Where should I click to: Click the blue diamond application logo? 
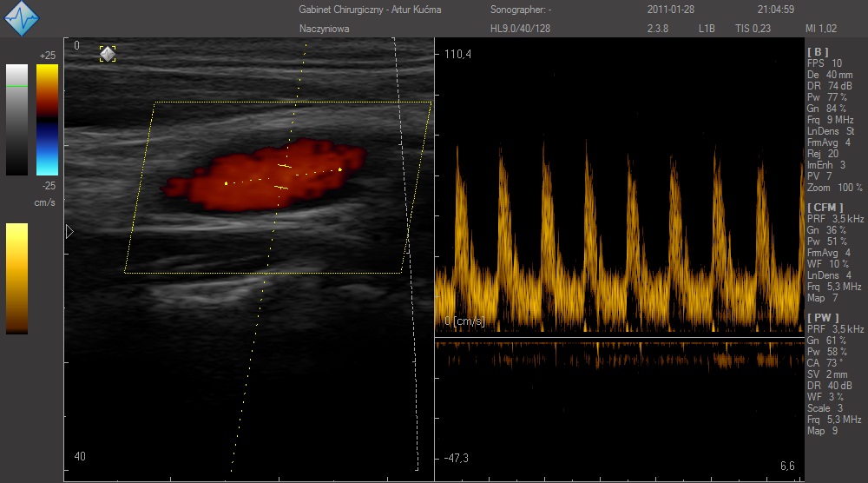click(x=22, y=18)
